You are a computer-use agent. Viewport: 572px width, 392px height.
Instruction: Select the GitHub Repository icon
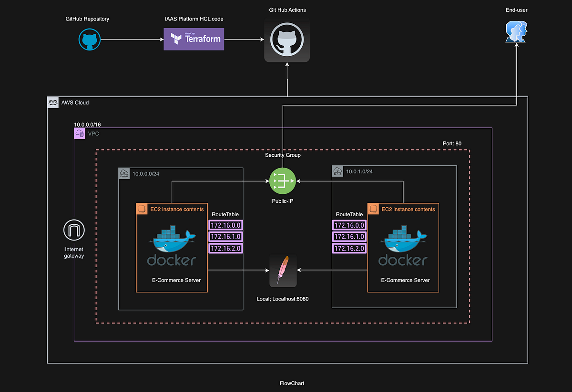pyautogui.click(x=89, y=40)
